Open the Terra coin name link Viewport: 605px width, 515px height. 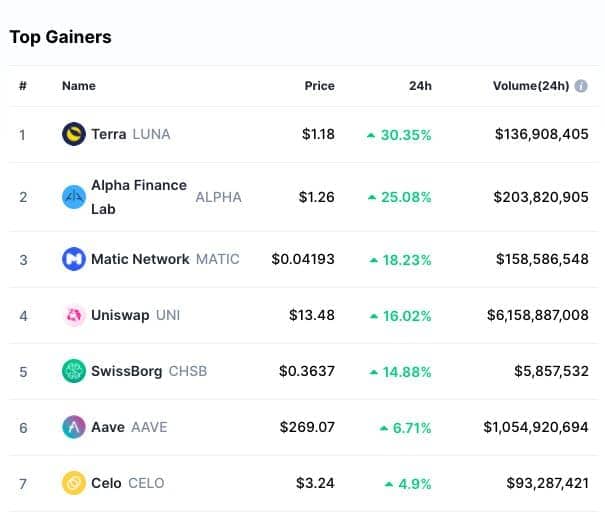click(x=108, y=134)
